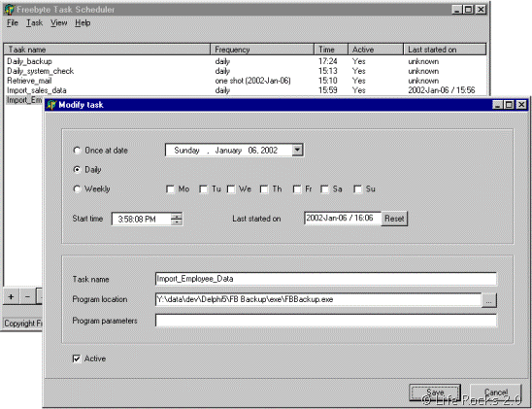Click the start time spinner arrows

click(177, 219)
